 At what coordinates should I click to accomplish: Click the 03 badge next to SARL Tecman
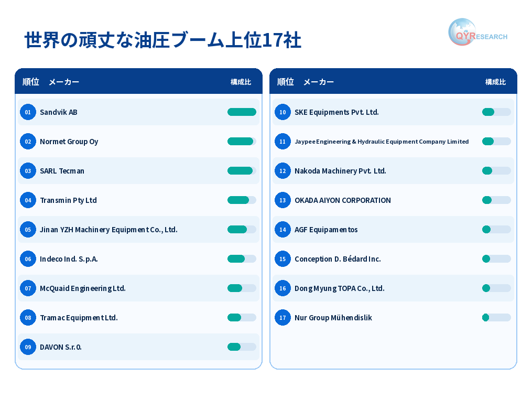[x=28, y=170]
